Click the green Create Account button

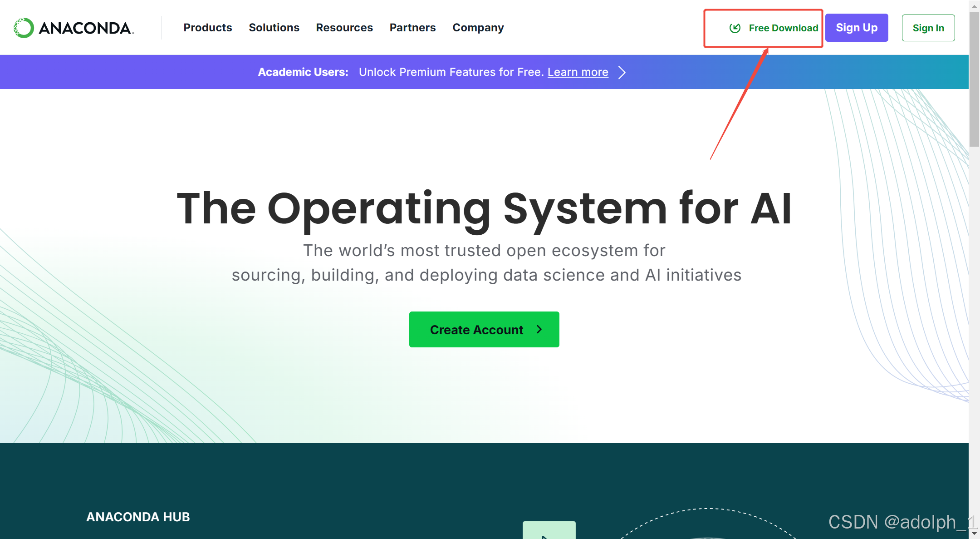(x=476, y=329)
